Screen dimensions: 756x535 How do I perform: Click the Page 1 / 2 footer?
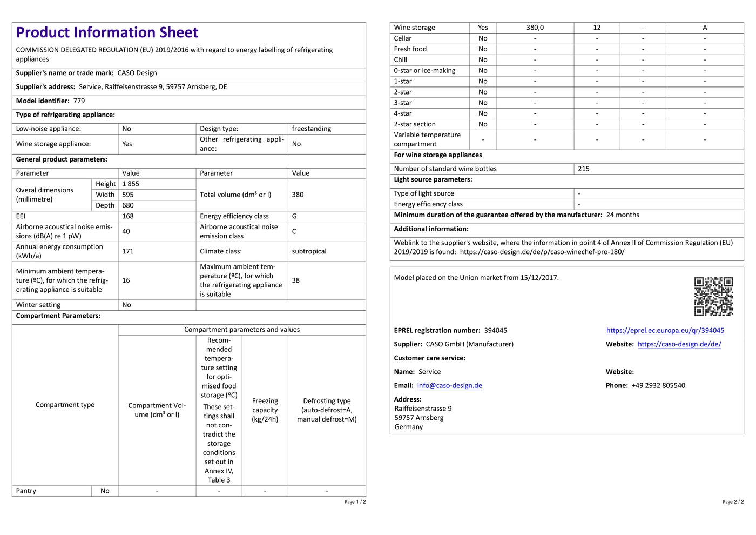click(x=355, y=502)
